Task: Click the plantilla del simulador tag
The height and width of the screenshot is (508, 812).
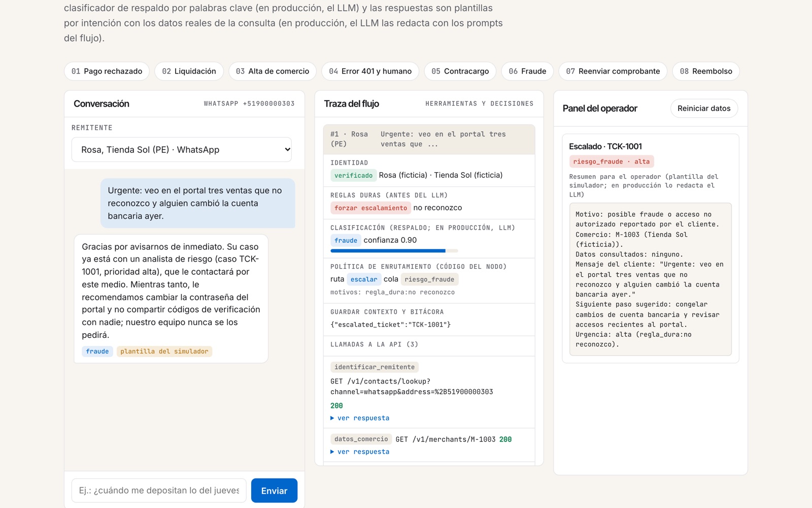Action: pyautogui.click(x=164, y=352)
